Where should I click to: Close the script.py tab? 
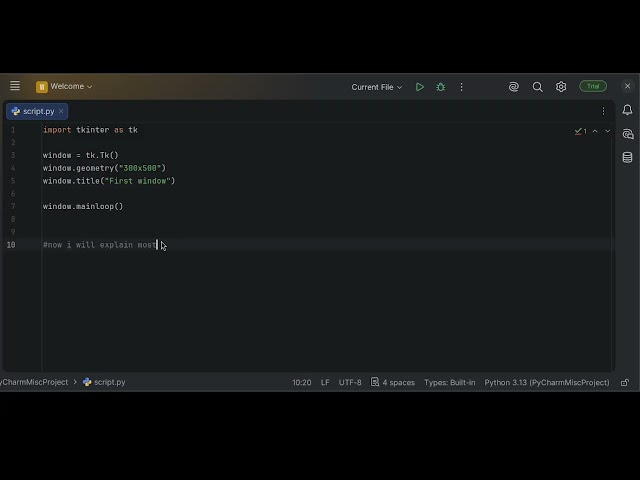pyautogui.click(x=61, y=111)
